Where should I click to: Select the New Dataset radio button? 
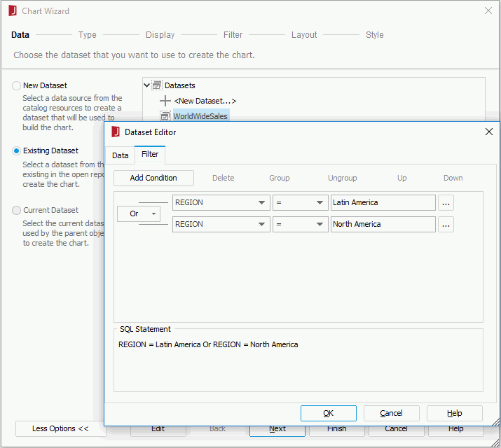pos(16,85)
